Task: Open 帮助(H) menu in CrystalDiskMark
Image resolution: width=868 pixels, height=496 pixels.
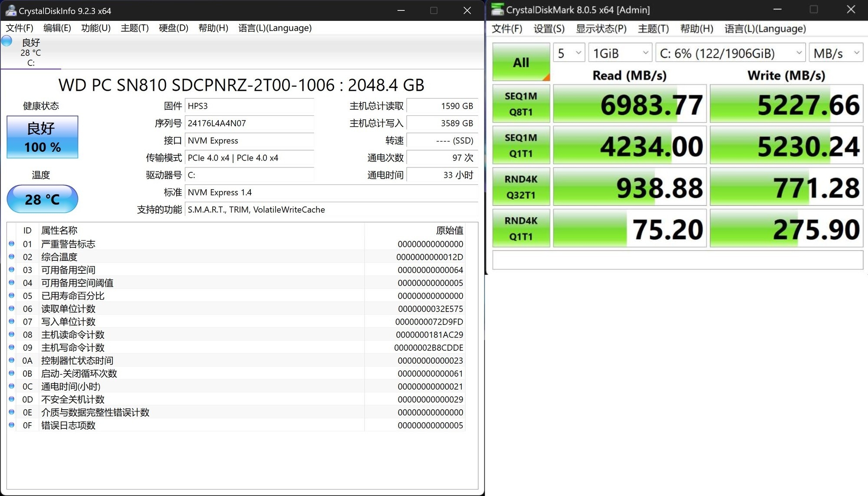Action: click(x=697, y=29)
